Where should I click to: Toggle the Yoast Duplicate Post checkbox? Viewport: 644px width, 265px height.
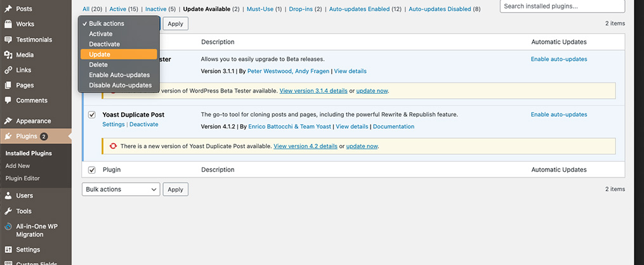[92, 115]
